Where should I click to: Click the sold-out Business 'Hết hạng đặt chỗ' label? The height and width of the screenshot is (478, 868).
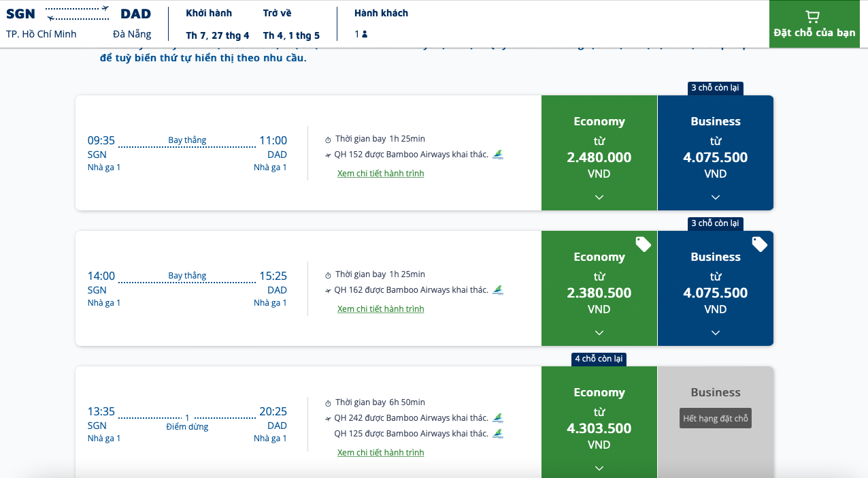click(715, 419)
